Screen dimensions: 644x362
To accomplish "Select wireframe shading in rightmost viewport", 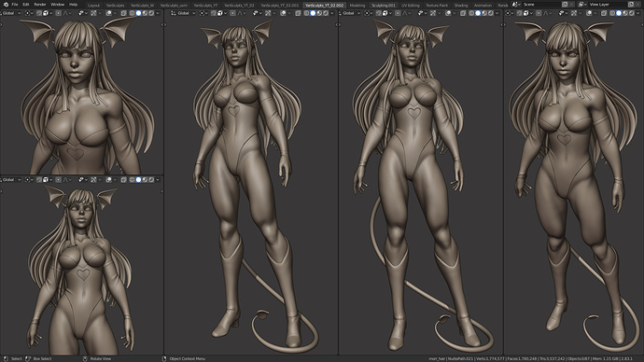I will tap(612, 13).
